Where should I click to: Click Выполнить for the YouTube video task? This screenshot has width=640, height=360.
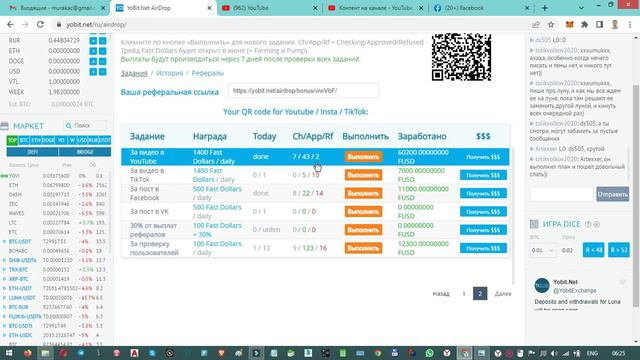point(363,157)
